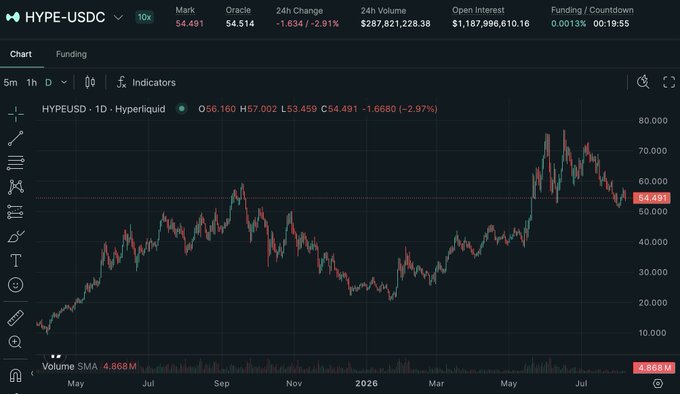Click the Funding / Countdown label

pos(592,10)
